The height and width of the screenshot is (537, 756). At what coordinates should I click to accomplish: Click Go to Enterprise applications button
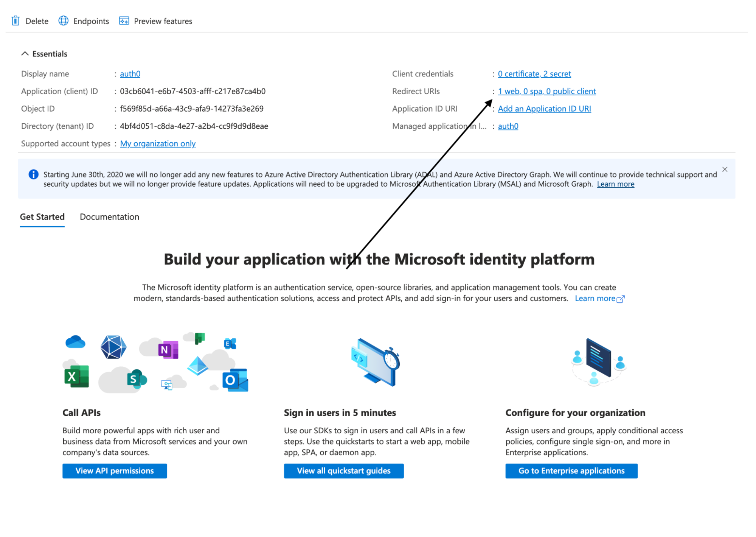(x=571, y=471)
